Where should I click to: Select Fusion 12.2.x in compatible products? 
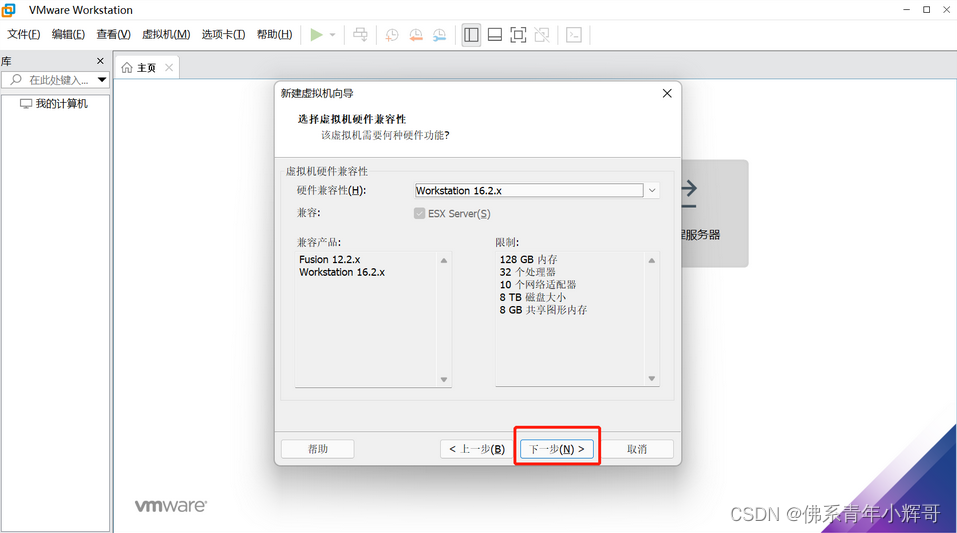click(330, 259)
